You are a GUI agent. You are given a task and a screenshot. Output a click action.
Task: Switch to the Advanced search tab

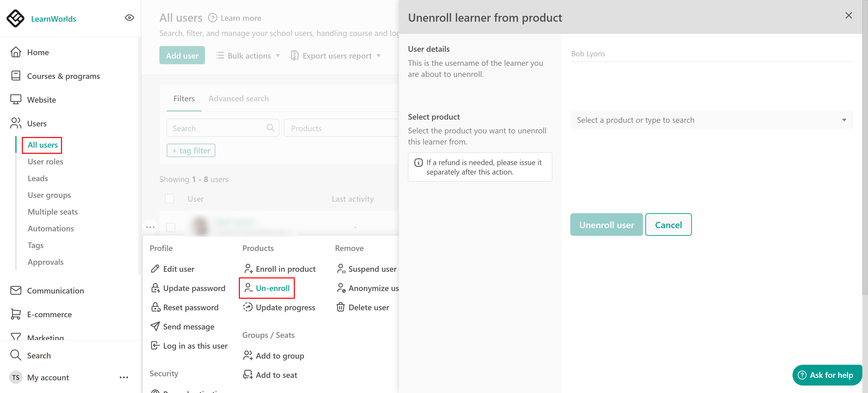tap(238, 99)
